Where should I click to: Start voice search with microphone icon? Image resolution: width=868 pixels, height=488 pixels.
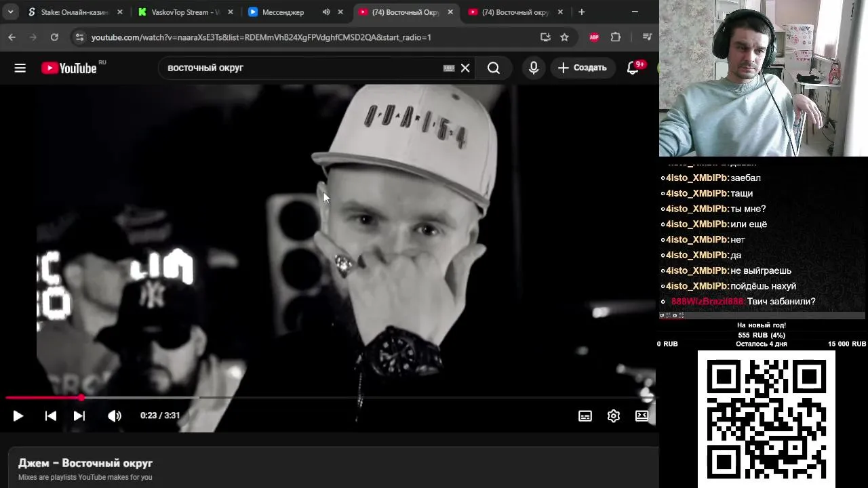(x=534, y=68)
